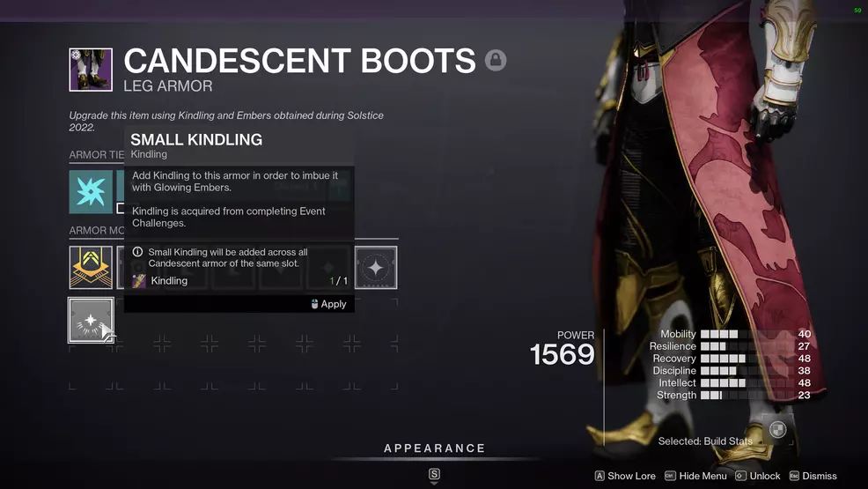Click the Kindling material icon in tooltip
The image size is (868, 489).
139,281
